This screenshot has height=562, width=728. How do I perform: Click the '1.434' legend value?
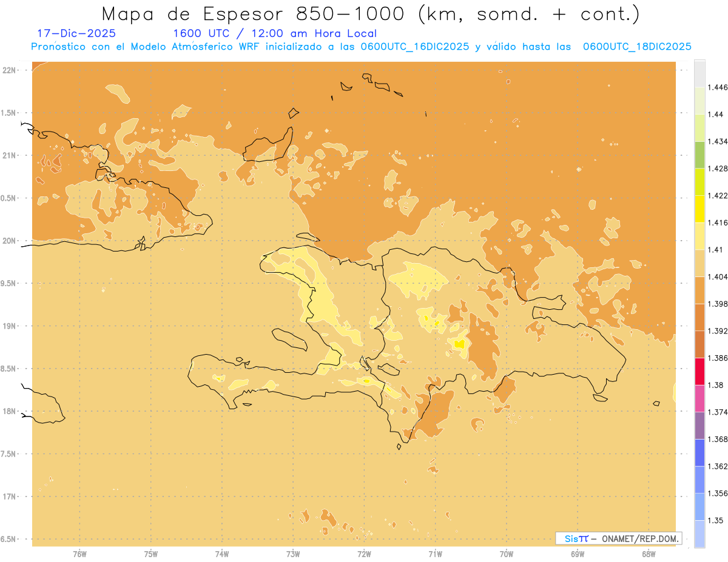click(718, 141)
